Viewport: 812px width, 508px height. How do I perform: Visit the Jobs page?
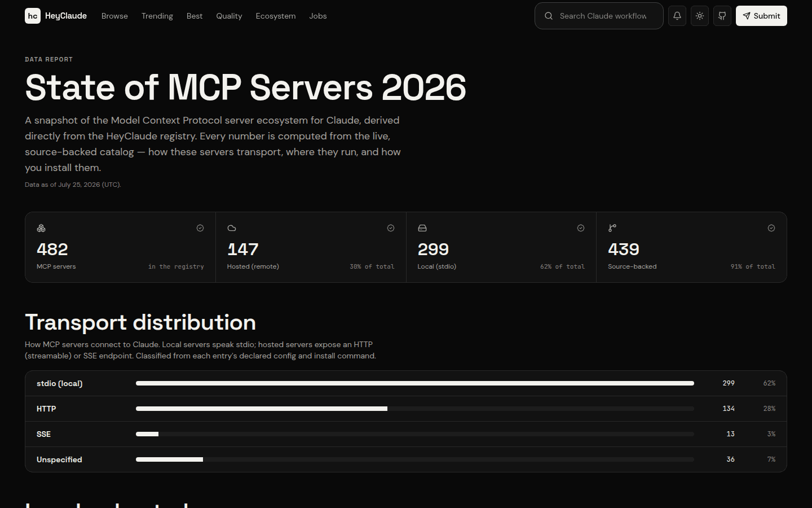tap(318, 16)
